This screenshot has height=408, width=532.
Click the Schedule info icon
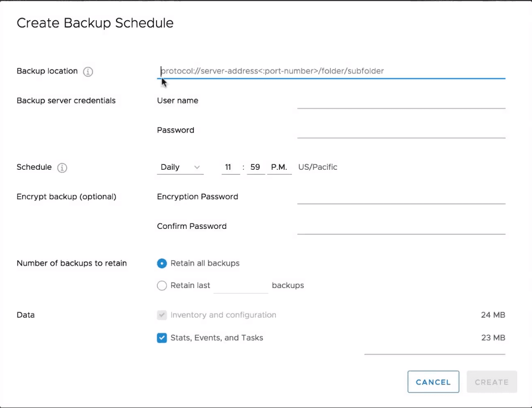point(62,168)
